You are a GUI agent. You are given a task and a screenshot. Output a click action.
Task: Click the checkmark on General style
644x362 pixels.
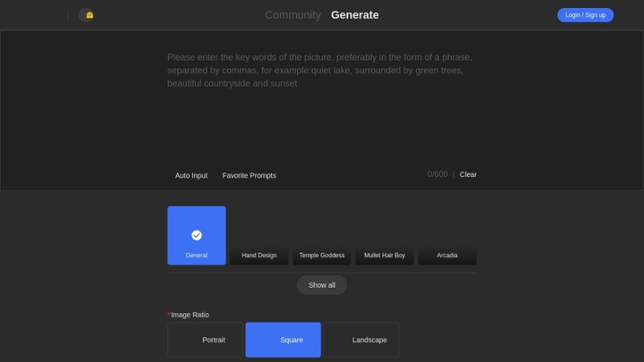[x=197, y=235]
